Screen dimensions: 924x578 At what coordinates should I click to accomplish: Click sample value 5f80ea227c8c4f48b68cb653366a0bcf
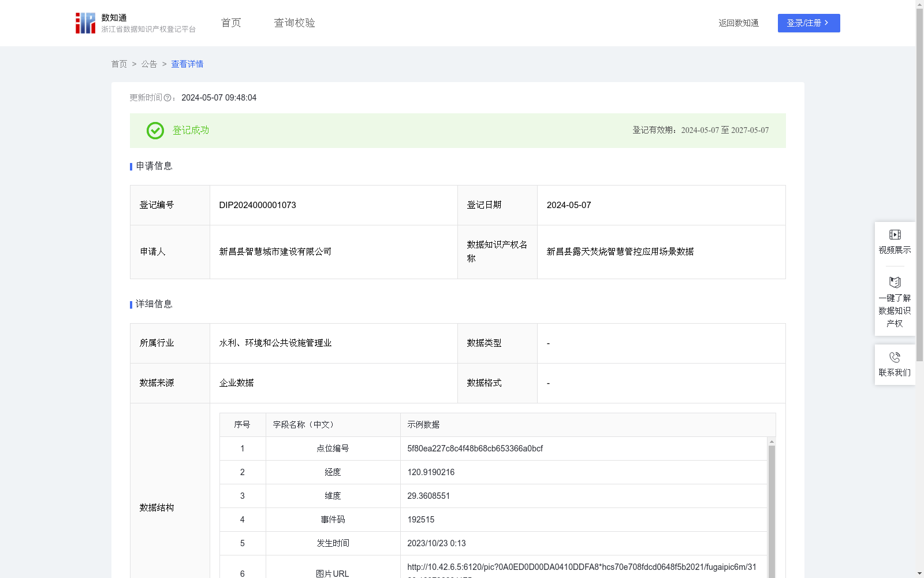(475, 449)
